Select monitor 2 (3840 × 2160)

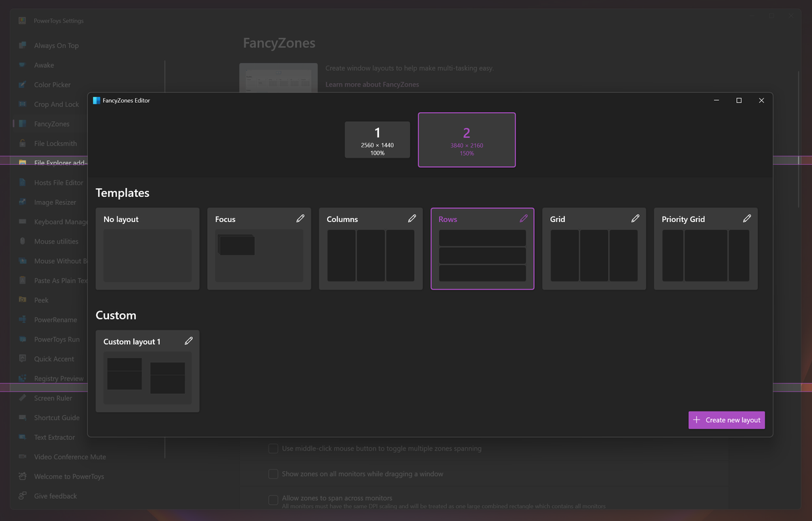point(467,139)
